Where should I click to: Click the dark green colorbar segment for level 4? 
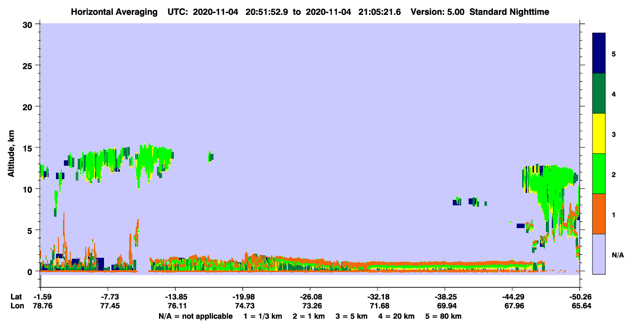[x=599, y=94]
